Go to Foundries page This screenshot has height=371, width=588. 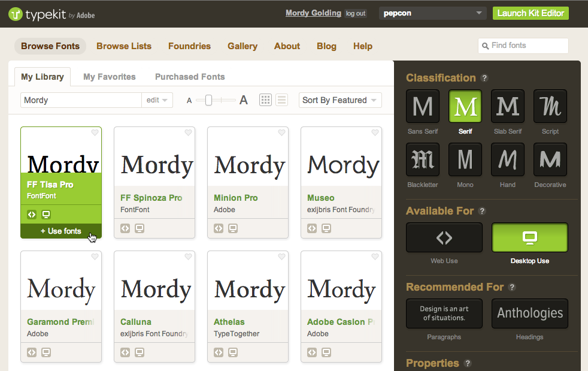189,46
